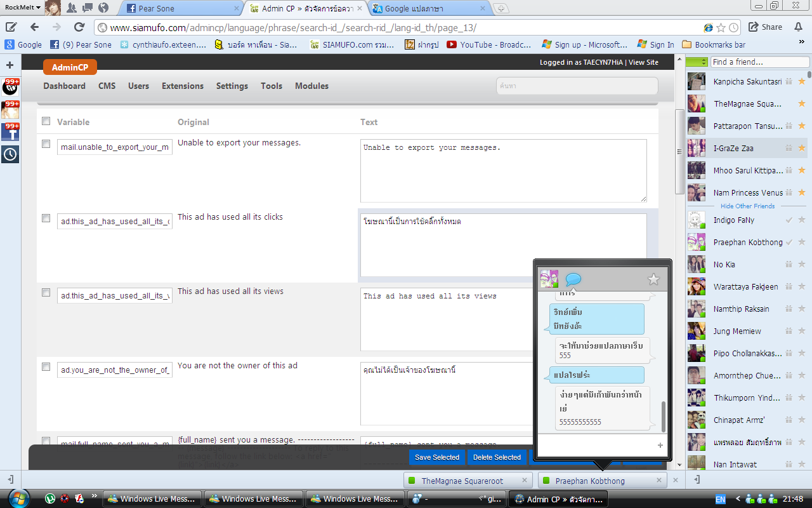The height and width of the screenshot is (508, 812).
Task: Check the mail.unable_to_export row checkbox
Action: coord(46,144)
